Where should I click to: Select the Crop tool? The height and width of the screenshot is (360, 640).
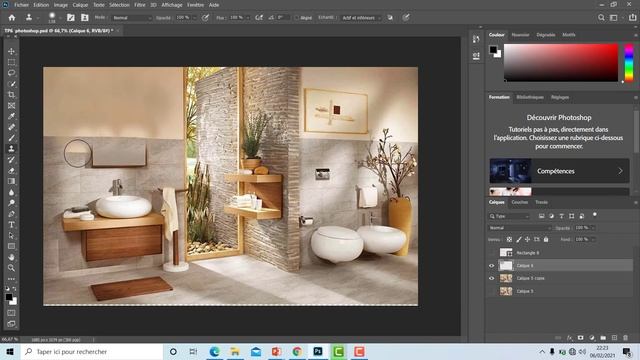pyautogui.click(x=11, y=95)
